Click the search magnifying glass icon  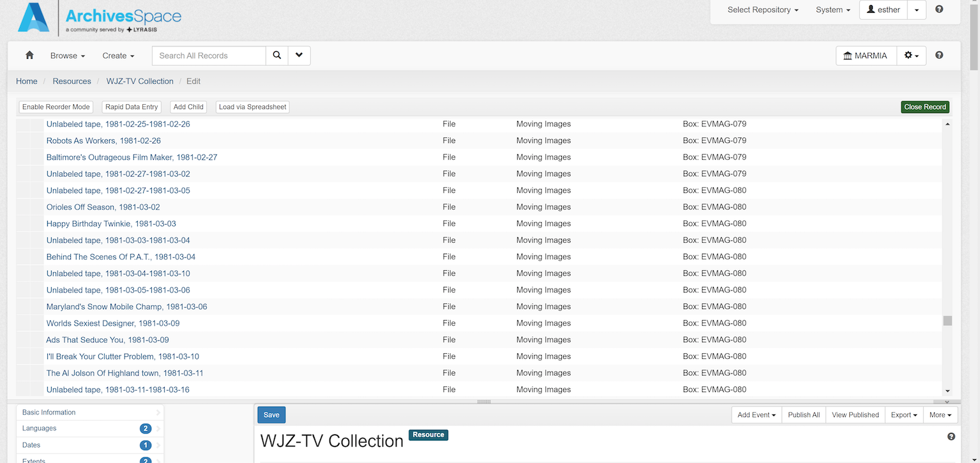coord(276,56)
